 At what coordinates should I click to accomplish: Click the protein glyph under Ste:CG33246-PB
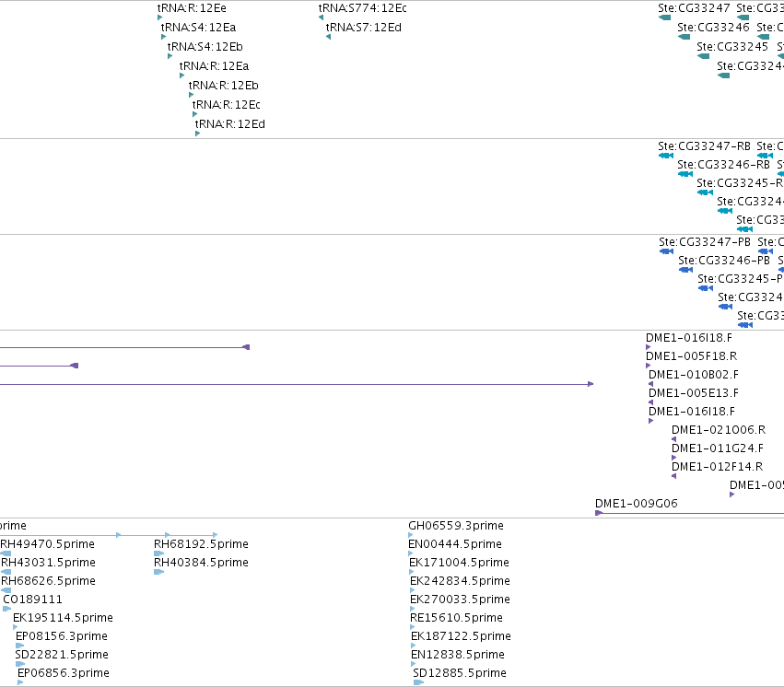click(686, 270)
